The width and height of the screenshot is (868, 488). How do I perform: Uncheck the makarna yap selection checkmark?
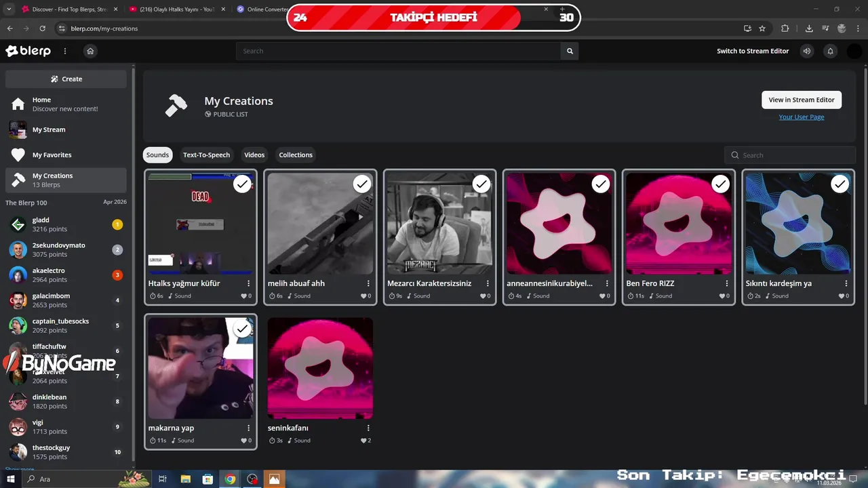tap(242, 329)
